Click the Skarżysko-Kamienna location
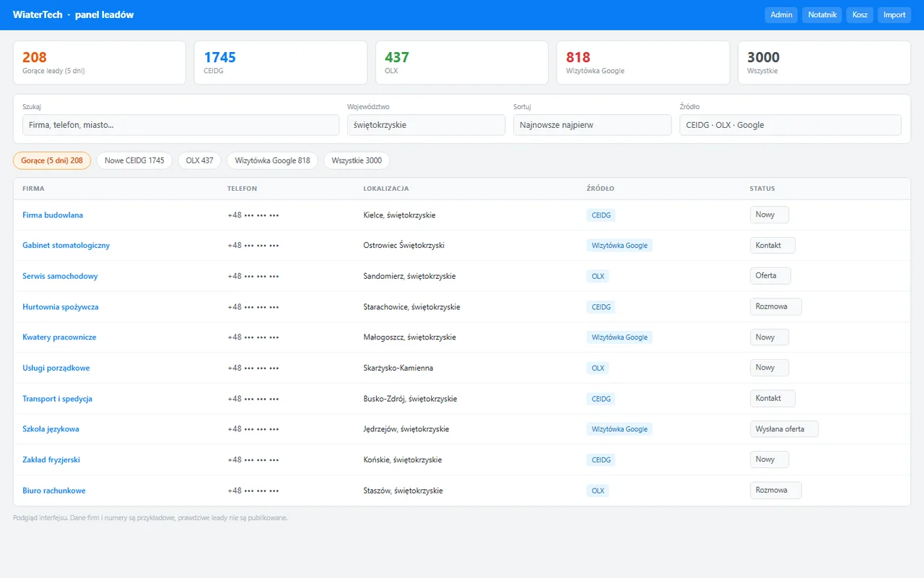The image size is (924, 578). pyautogui.click(x=398, y=368)
